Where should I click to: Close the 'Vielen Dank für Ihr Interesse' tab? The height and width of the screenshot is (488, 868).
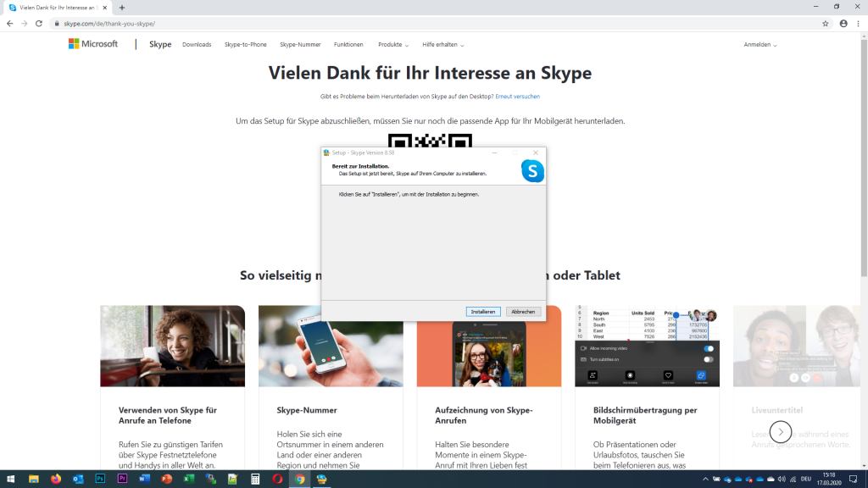(x=104, y=8)
